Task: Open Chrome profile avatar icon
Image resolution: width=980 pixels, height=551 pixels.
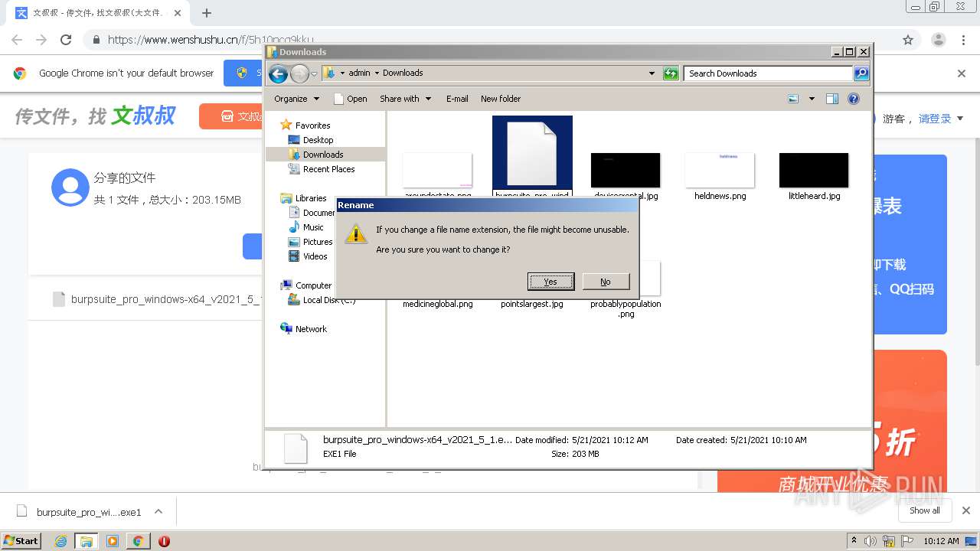Action: pyautogui.click(x=939, y=40)
